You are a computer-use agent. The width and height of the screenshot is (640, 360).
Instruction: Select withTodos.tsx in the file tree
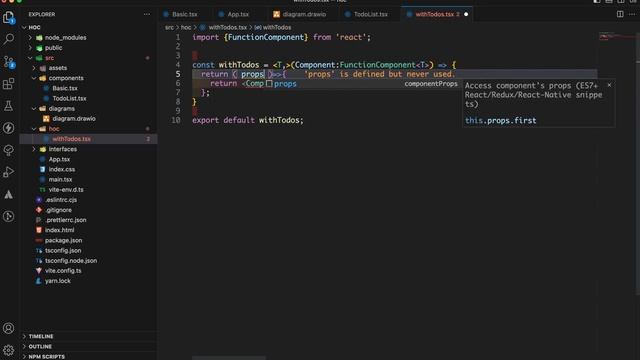pos(89,139)
